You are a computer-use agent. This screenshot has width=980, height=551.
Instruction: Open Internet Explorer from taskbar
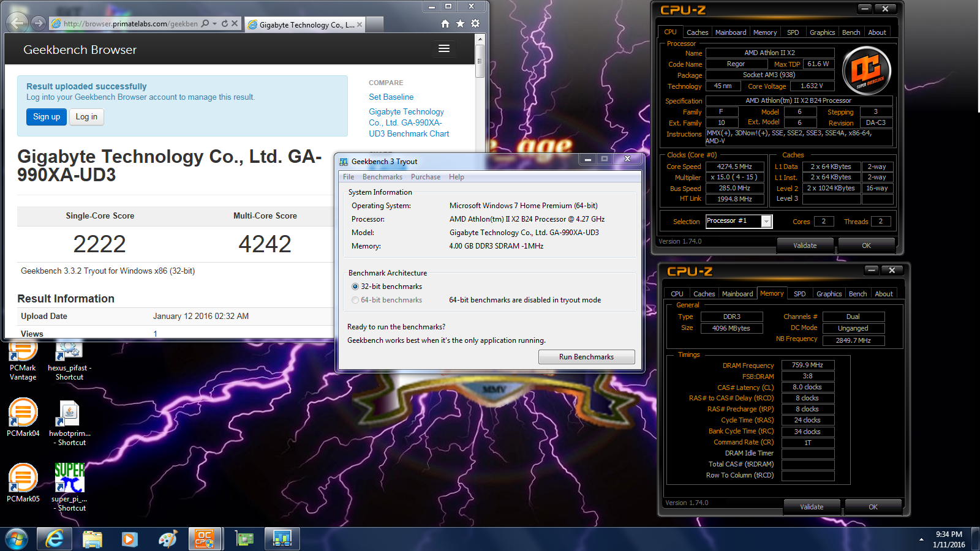pyautogui.click(x=55, y=539)
